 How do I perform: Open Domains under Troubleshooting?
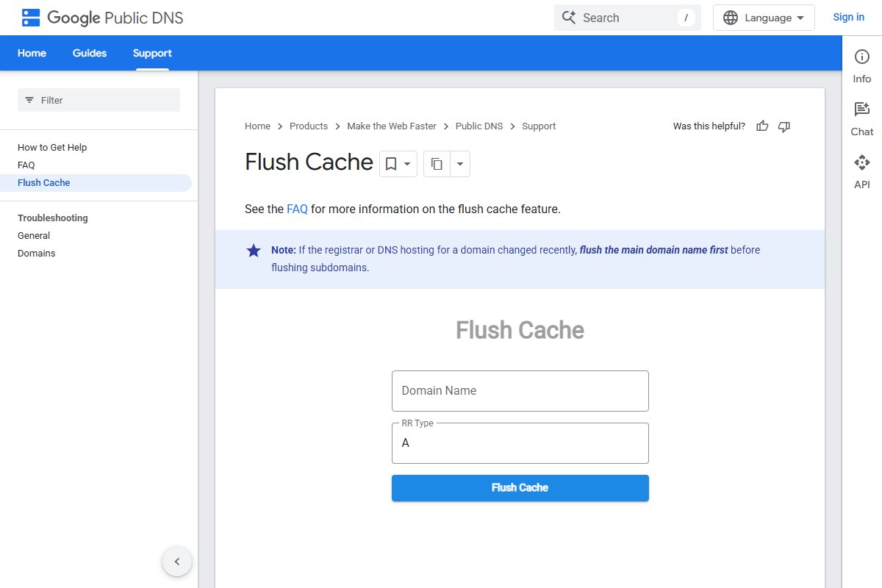pyautogui.click(x=37, y=254)
